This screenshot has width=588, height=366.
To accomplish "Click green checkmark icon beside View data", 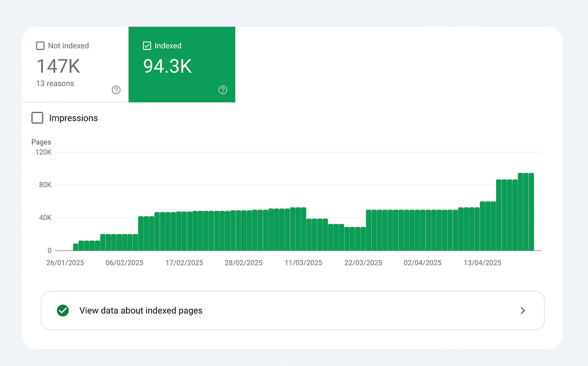I will 63,311.
